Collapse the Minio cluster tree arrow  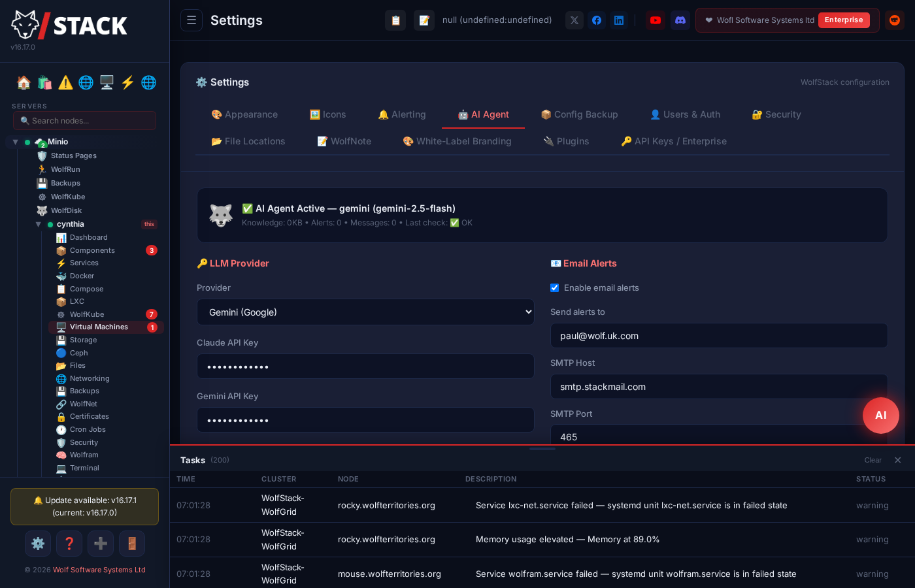15,142
